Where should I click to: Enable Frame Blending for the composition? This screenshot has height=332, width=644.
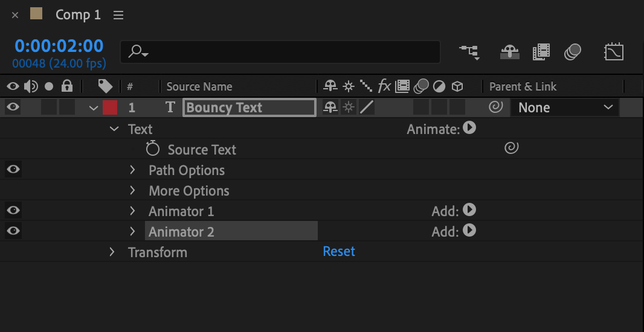pyautogui.click(x=541, y=52)
